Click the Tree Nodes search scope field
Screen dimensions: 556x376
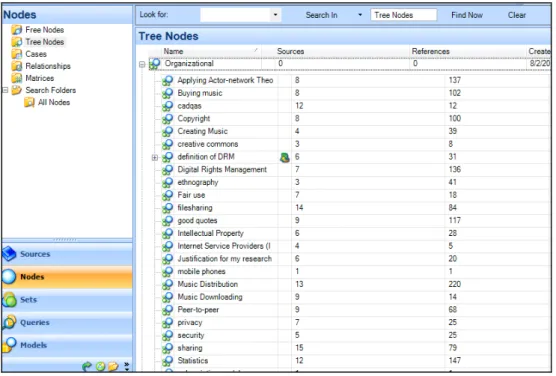point(404,15)
